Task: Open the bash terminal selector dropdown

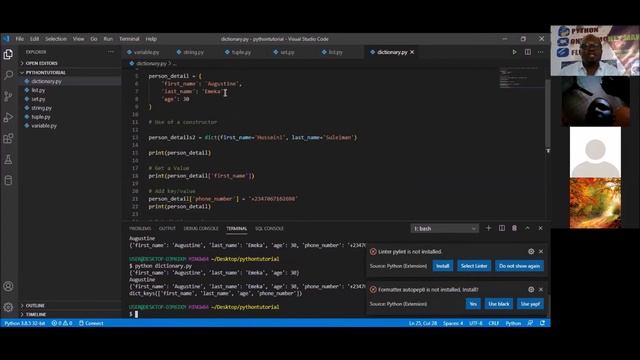Action: pyautogui.click(x=444, y=229)
